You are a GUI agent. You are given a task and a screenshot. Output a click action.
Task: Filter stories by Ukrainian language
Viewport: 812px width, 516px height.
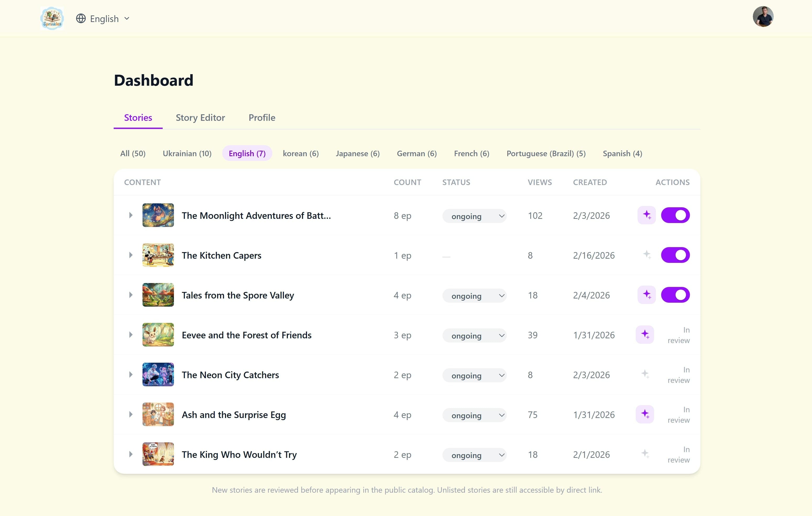coord(187,153)
